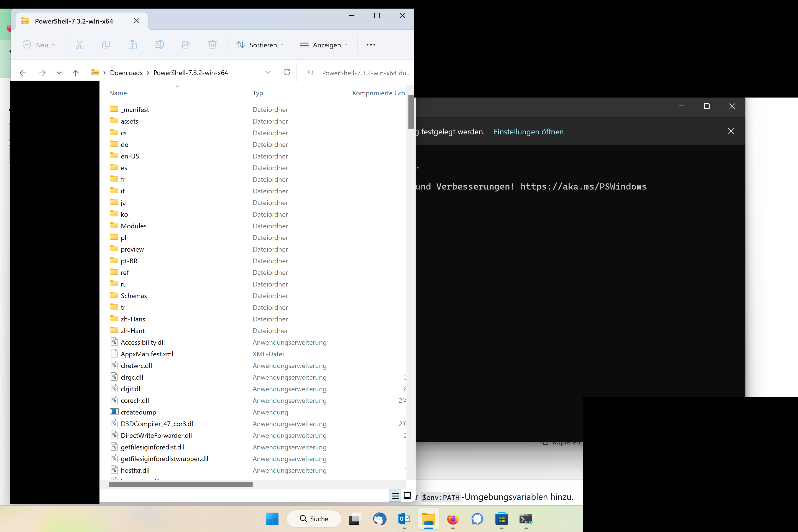Click Einstellungen öffnen link in terminal window
The image size is (798, 532).
pos(528,132)
